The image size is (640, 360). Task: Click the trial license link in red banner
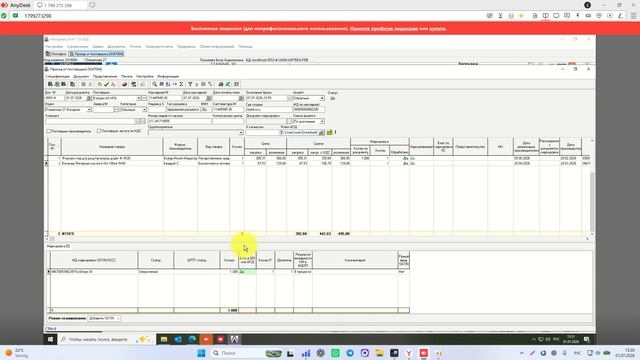point(384,29)
